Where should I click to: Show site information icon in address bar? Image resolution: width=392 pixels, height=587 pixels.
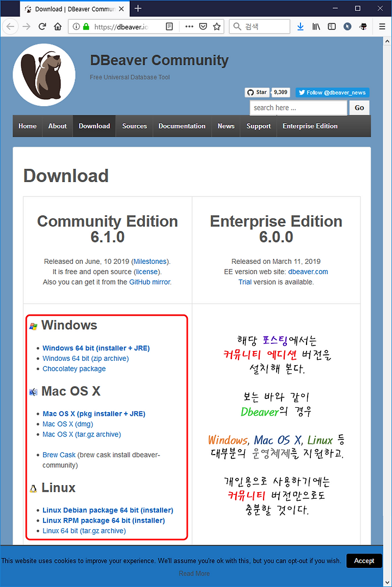[x=76, y=27]
